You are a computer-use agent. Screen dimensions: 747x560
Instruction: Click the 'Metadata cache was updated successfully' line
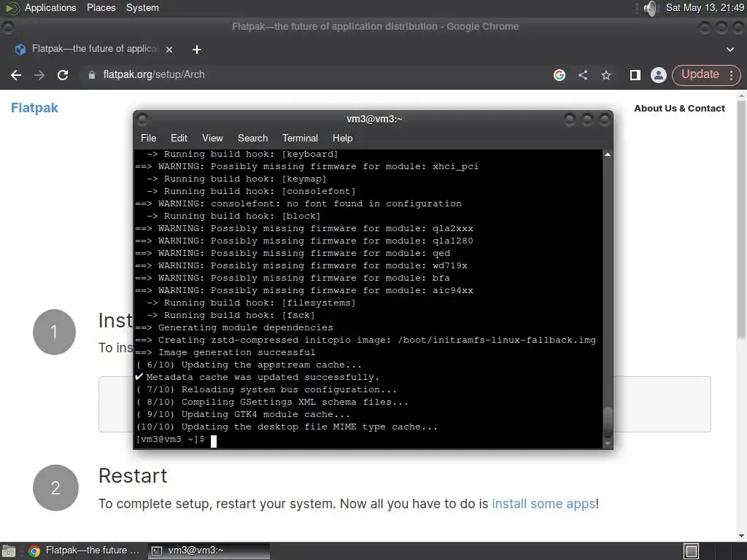coord(258,377)
